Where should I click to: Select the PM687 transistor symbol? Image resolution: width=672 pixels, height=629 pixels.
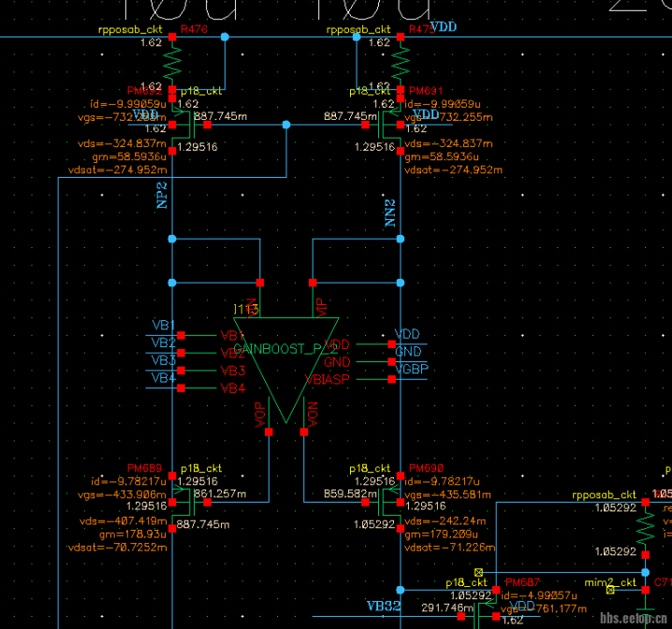tap(488, 607)
